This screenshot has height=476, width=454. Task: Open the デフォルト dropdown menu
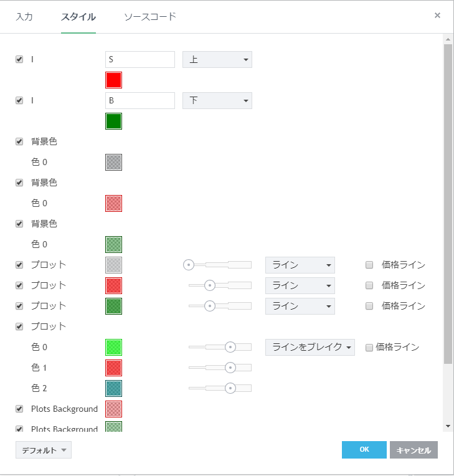pos(44,450)
